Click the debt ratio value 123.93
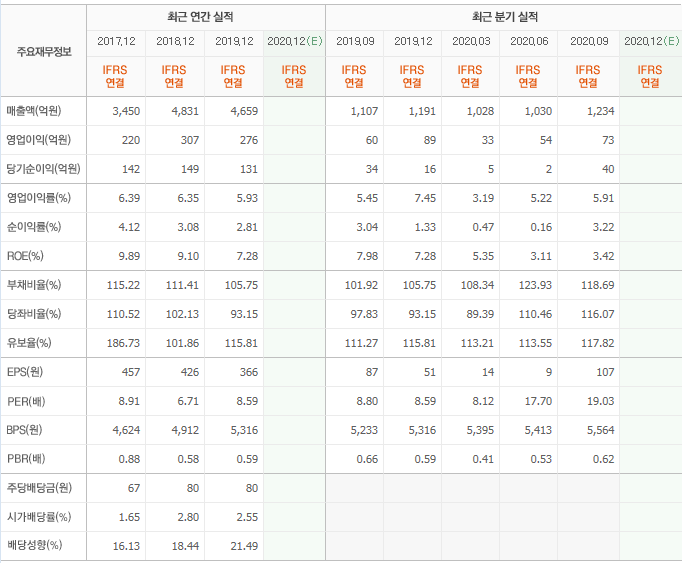 tap(535, 285)
